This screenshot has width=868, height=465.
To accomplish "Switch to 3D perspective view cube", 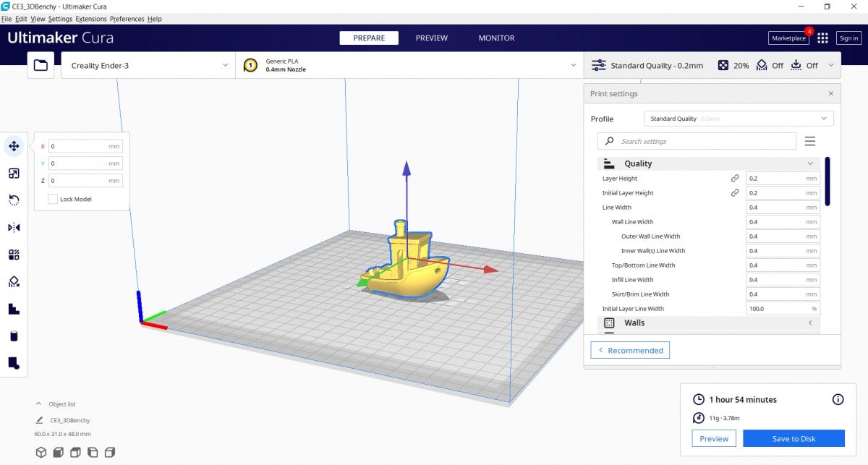I will pos(41,453).
